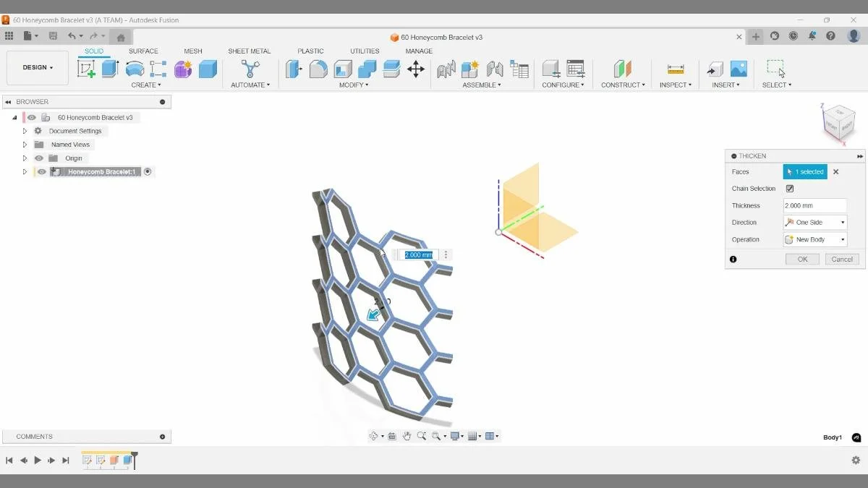Expand the Origin tree item
The width and height of the screenshot is (868, 488).
(x=25, y=158)
